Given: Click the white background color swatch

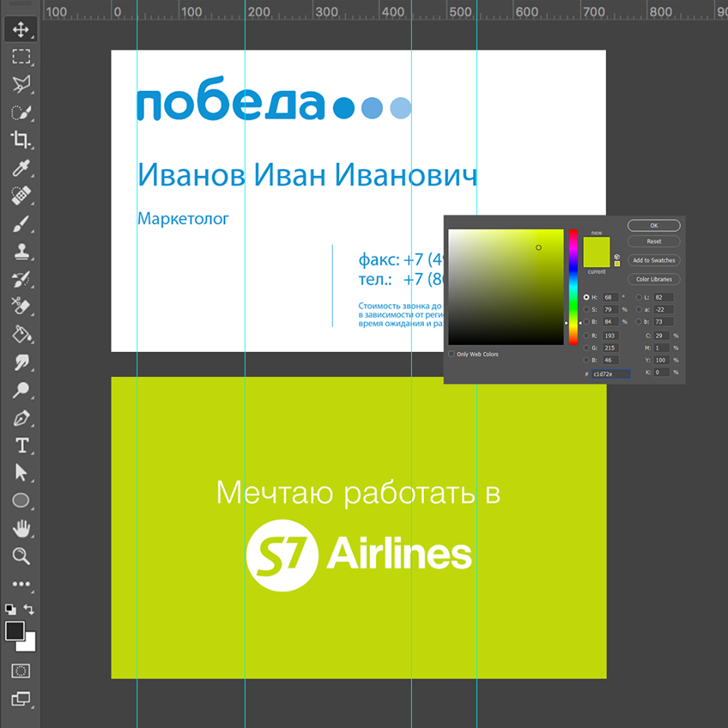Looking at the screenshot, I should [x=30, y=645].
